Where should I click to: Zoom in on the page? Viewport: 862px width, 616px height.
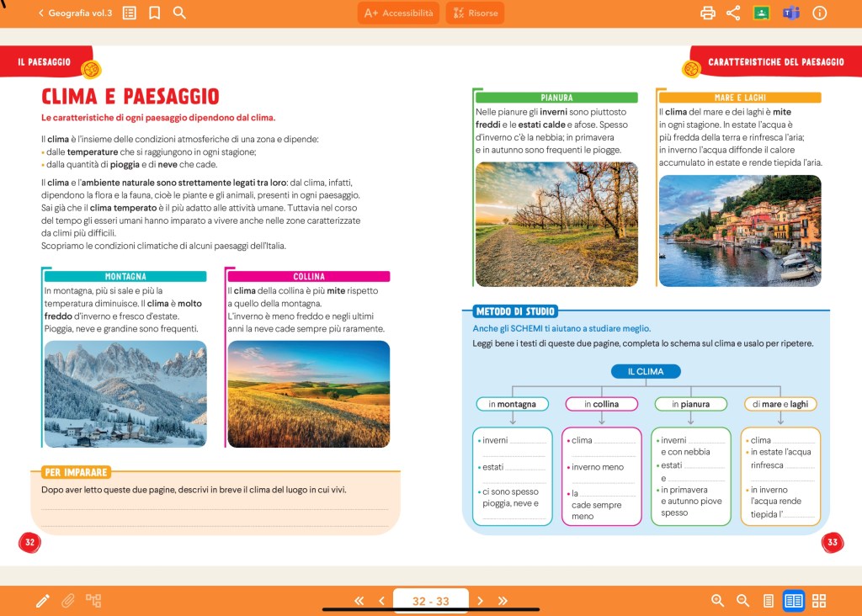[x=718, y=600]
